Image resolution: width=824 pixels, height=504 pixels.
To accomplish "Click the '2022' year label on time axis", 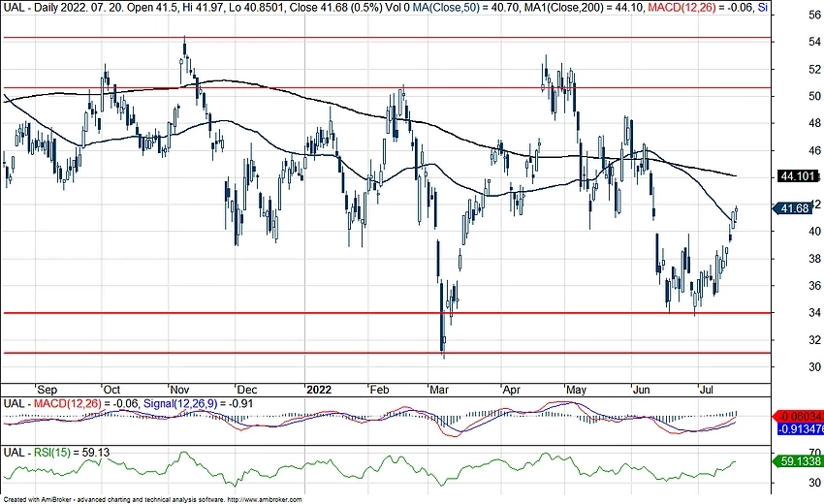I will pos(319,390).
